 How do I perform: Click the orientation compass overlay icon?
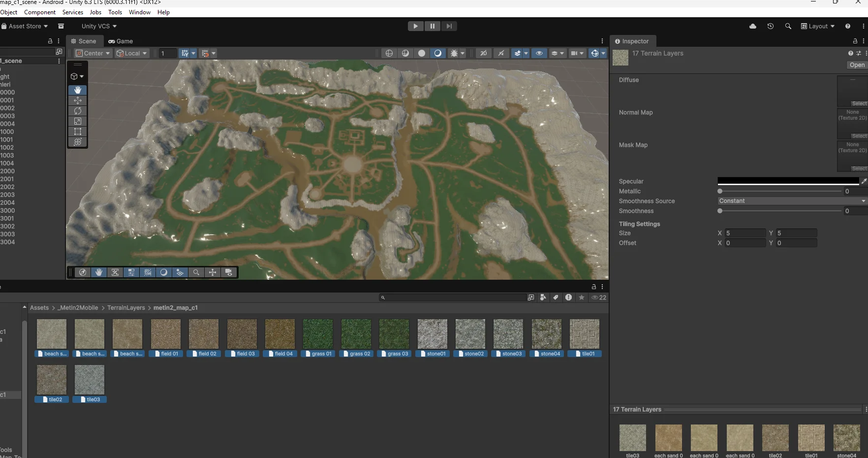(x=83, y=272)
